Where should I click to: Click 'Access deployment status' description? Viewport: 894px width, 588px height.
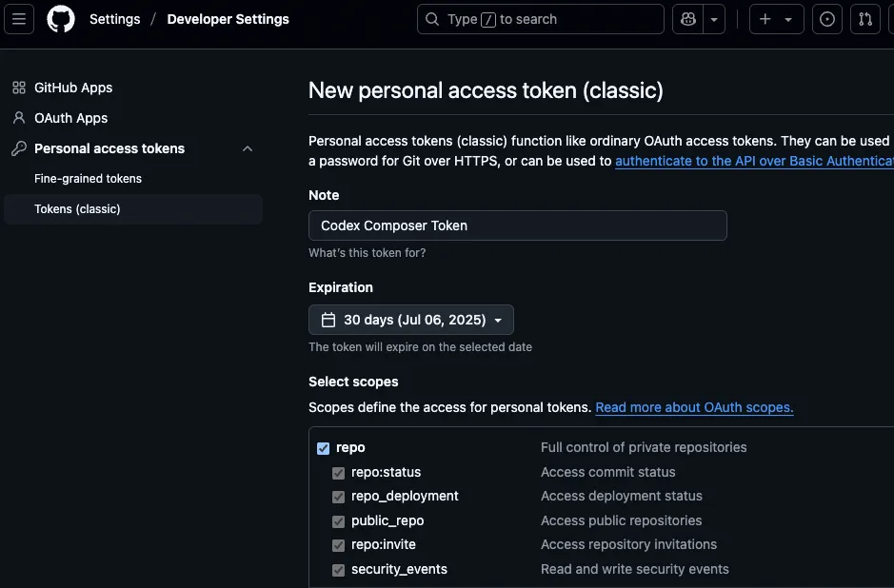coord(622,496)
